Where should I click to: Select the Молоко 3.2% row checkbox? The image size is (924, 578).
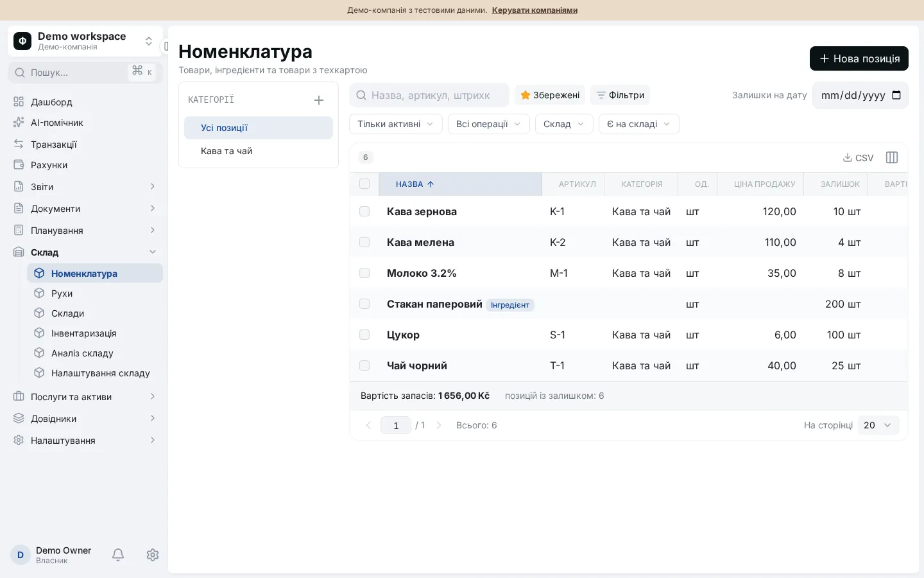pyautogui.click(x=364, y=273)
